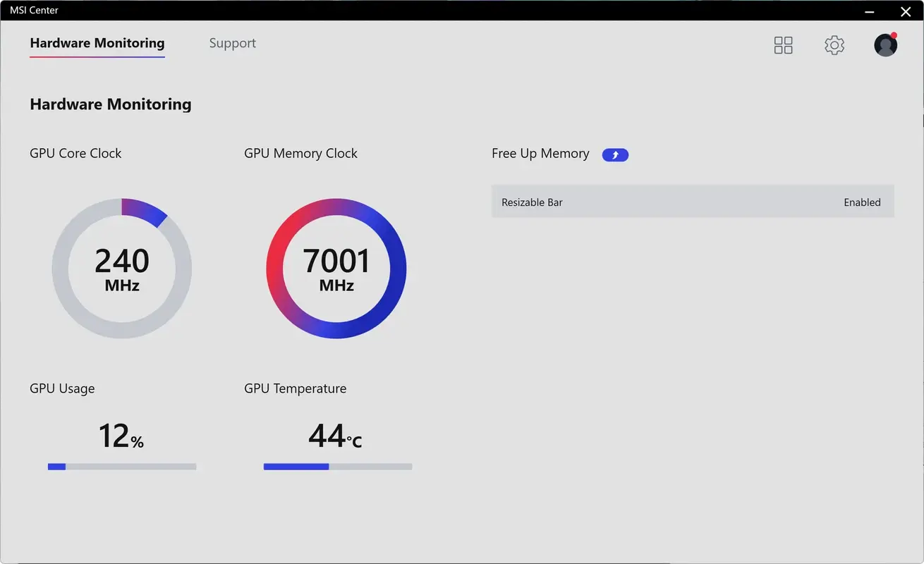Viewport: 924px width, 564px height.
Task: Switch to the Support tab
Action: 232,43
